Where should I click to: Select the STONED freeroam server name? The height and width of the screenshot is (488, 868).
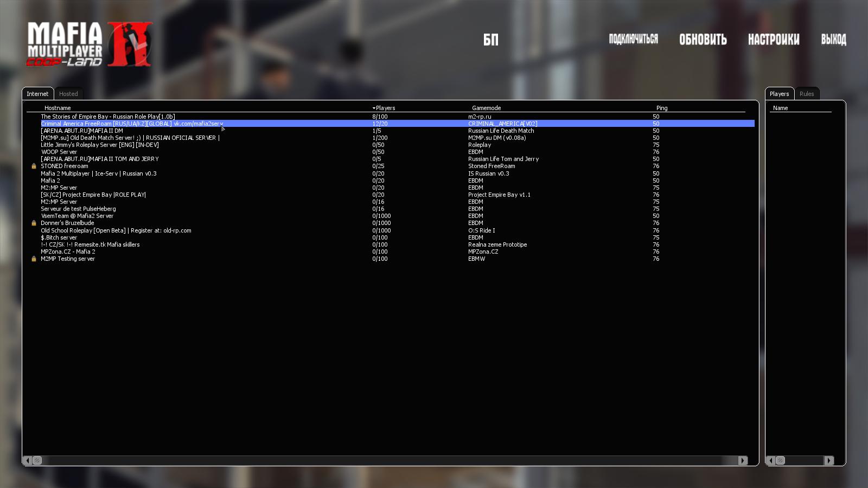(x=65, y=166)
